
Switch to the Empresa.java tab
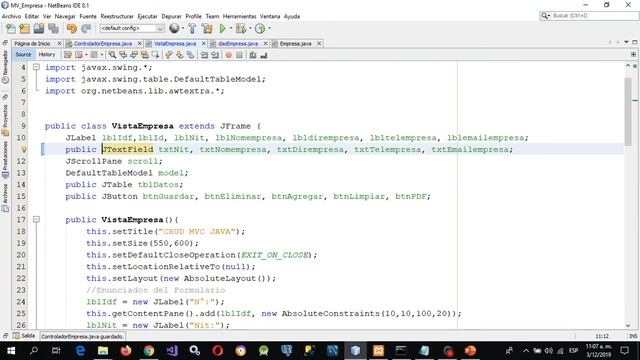pos(296,43)
